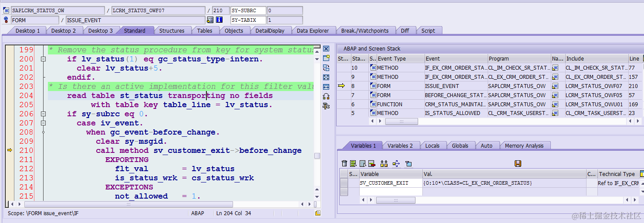Click the blue information icon in the header
The height and width of the screenshot is (223, 644).
coord(219,20)
